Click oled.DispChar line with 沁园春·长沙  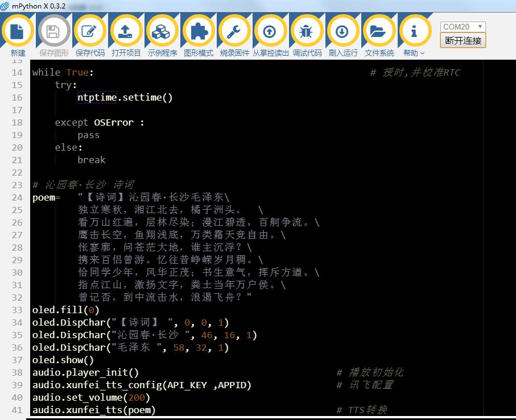145,335
